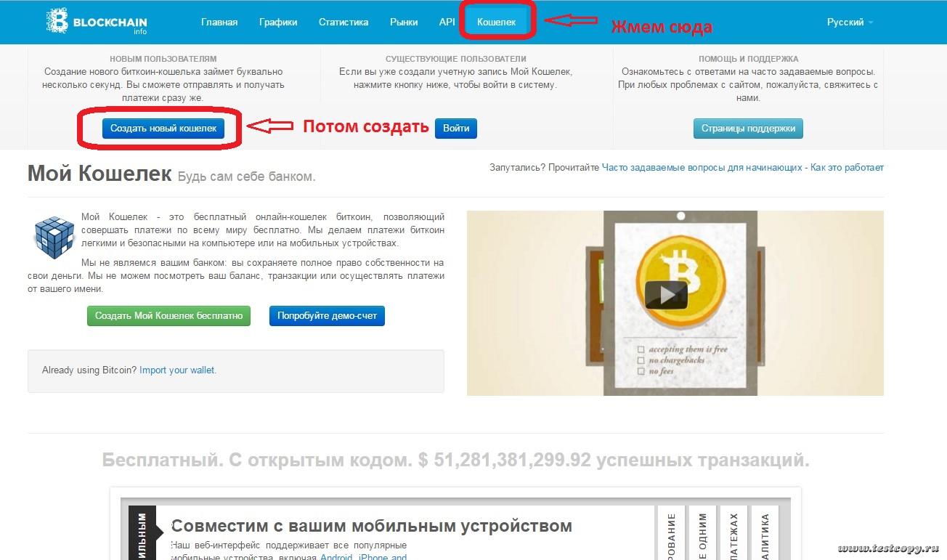Click the Rubik's cube wallet icon

pos(54,237)
